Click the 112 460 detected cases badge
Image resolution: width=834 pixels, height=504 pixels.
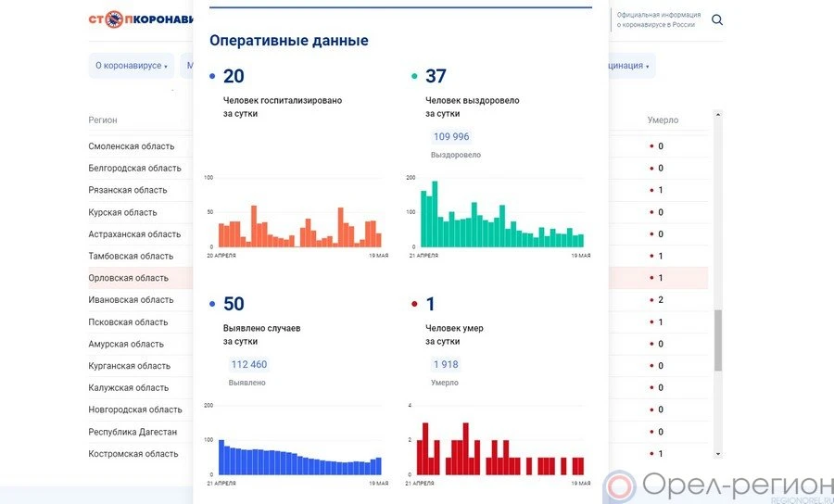[x=248, y=364]
